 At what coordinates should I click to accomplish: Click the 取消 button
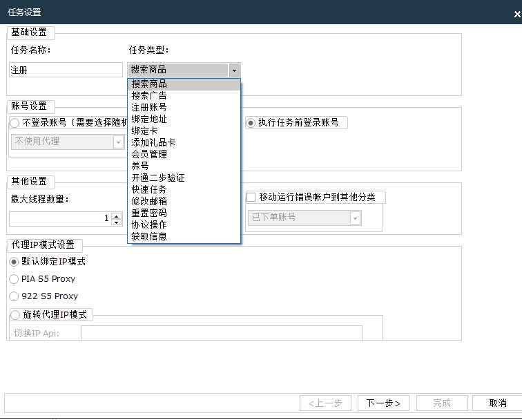[x=498, y=403]
